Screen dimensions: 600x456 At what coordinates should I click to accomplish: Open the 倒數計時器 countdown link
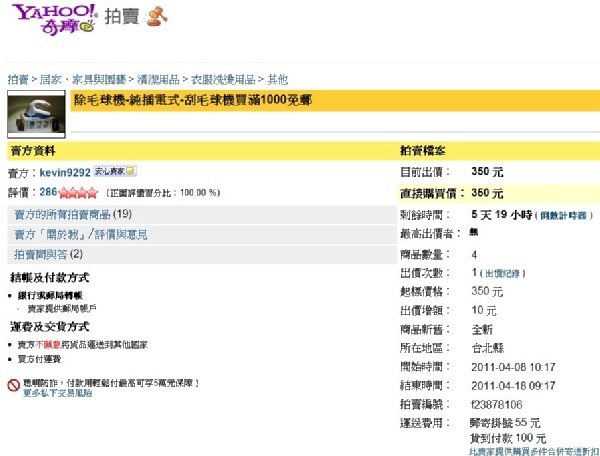(565, 215)
